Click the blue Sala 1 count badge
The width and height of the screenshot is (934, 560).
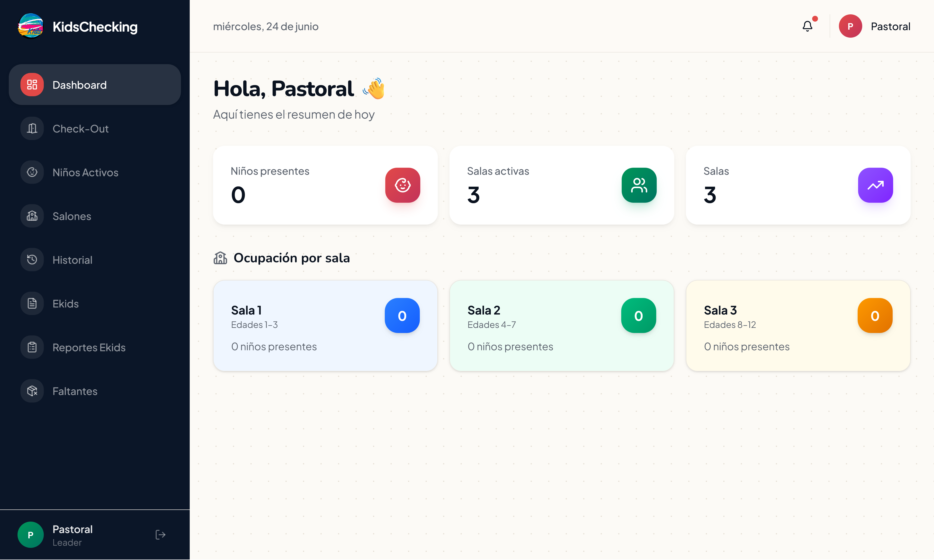pyautogui.click(x=402, y=315)
